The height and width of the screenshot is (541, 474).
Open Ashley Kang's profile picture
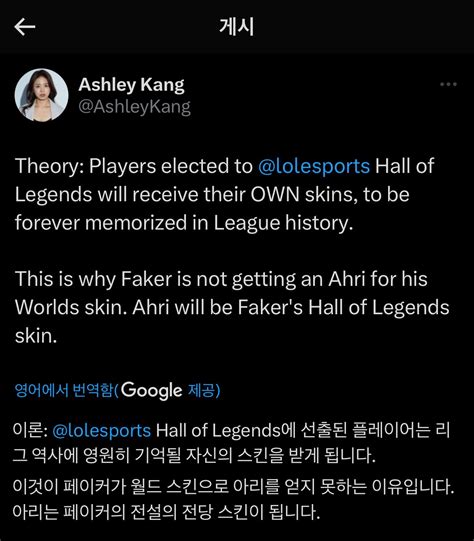click(41, 95)
